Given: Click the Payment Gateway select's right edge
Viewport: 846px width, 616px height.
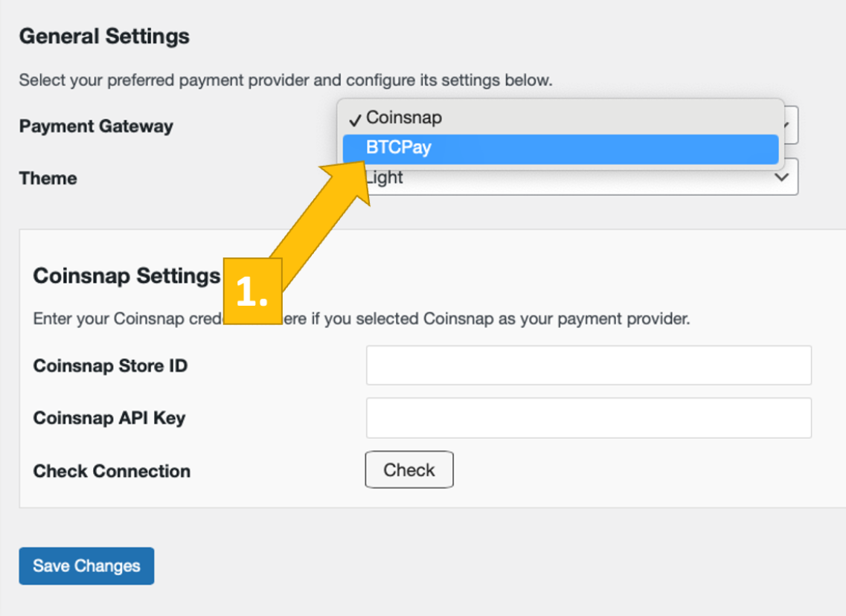Looking at the screenshot, I should coord(792,125).
